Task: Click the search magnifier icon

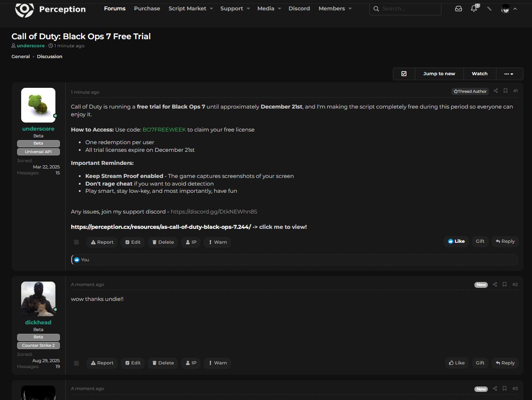Action: 376,9
